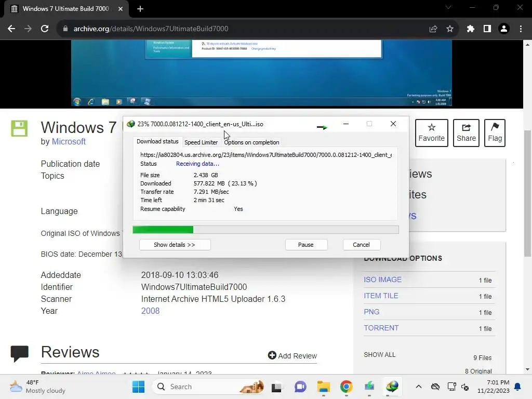Toggle the Chrome side panel icon
The width and height of the screenshot is (532, 399).
pyautogui.click(x=487, y=29)
